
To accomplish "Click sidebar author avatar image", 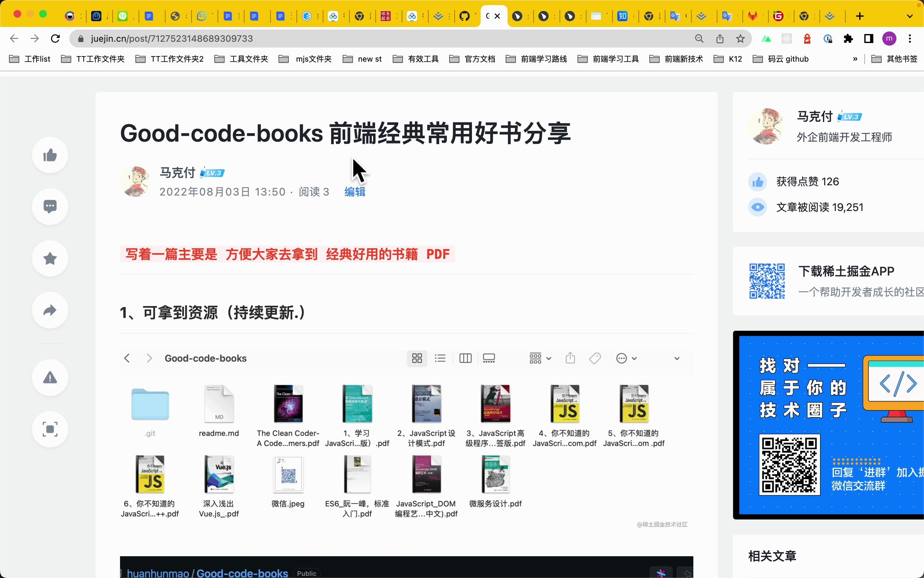I will tap(767, 126).
